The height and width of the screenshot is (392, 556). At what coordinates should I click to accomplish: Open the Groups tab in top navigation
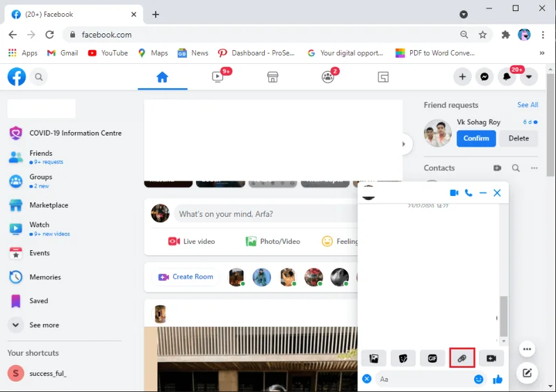coord(328,77)
